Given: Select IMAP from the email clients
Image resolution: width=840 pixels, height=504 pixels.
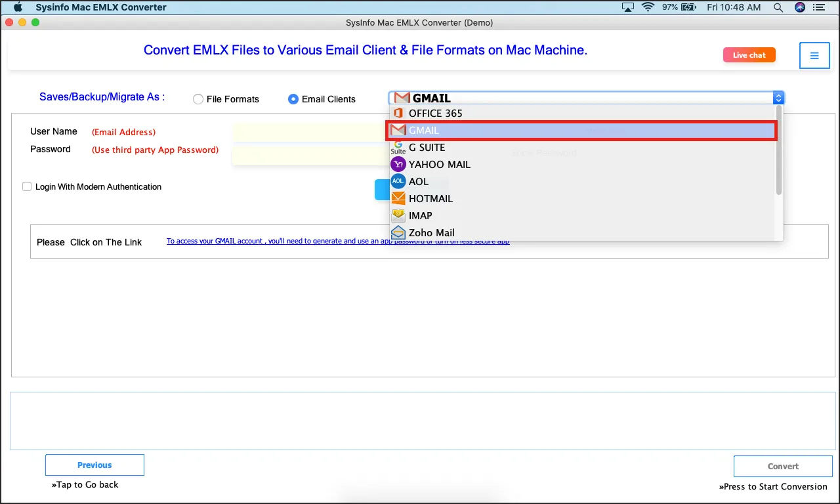Looking at the screenshot, I should pyautogui.click(x=581, y=216).
